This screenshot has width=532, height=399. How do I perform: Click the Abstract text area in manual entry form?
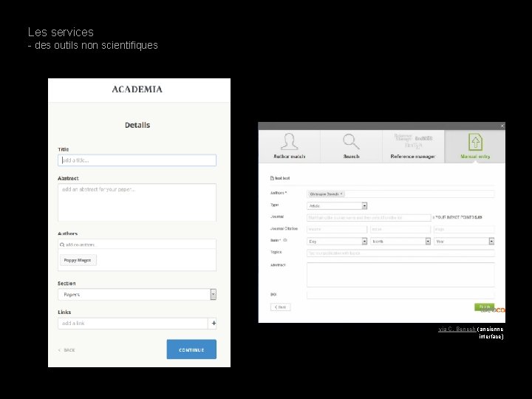pos(400,275)
